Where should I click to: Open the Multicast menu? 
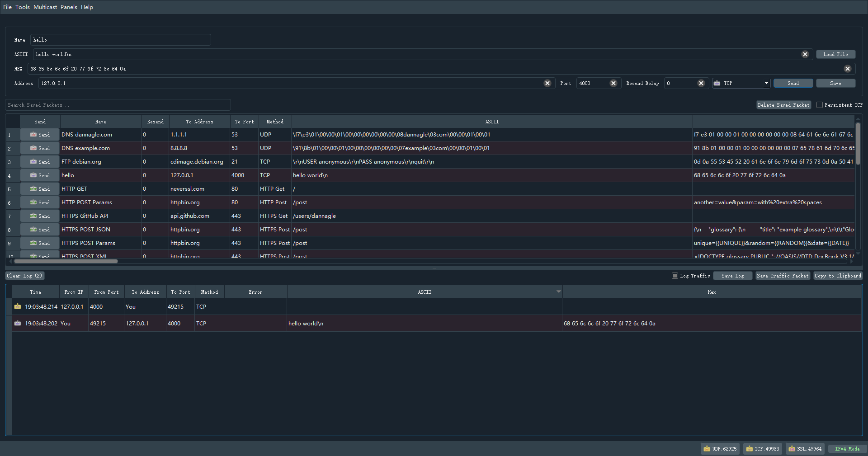point(45,7)
